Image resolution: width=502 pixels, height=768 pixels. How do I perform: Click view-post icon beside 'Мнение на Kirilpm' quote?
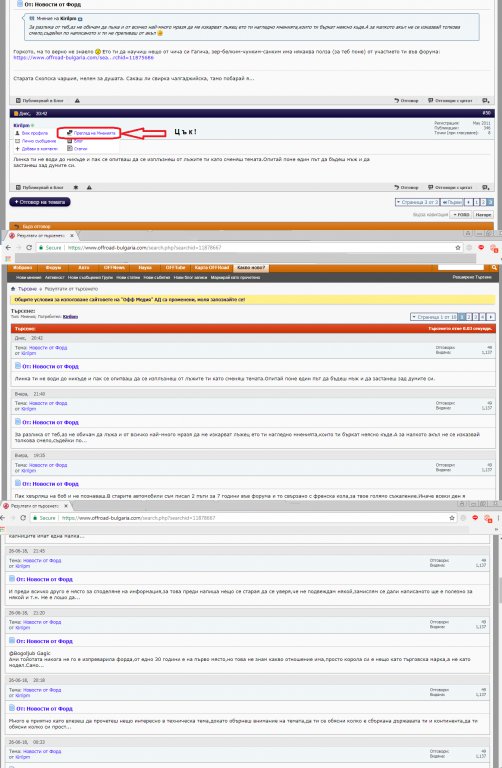[x=80, y=19]
